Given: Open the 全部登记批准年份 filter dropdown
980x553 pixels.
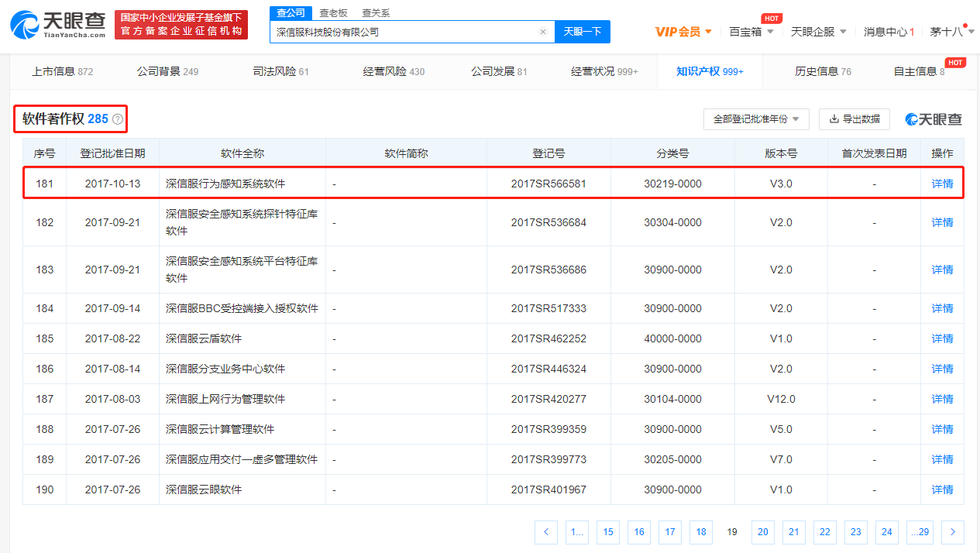Looking at the screenshot, I should [756, 119].
